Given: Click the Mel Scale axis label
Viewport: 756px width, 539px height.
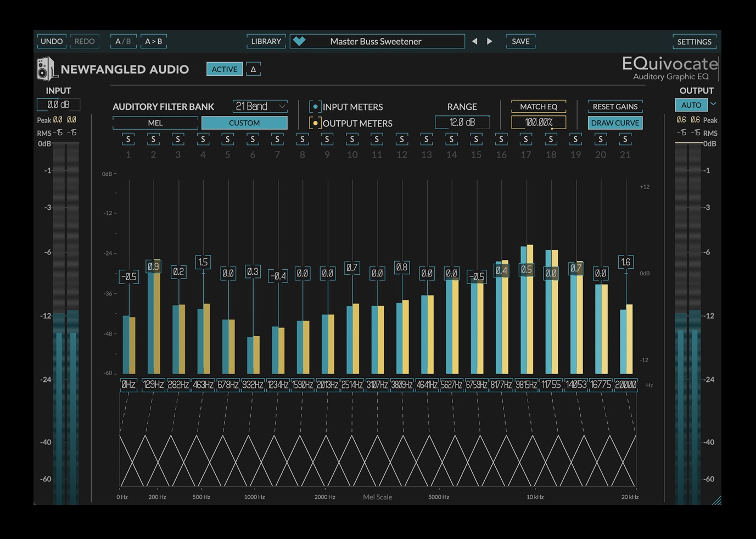Looking at the screenshot, I should pyautogui.click(x=378, y=497).
